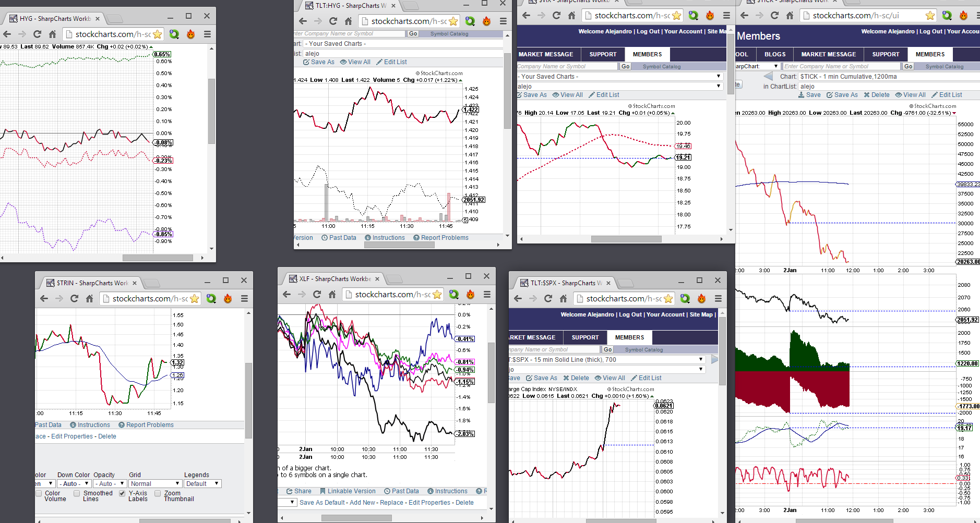Click symbol search field in $TICK window
The image size is (980, 523).
coord(842,67)
